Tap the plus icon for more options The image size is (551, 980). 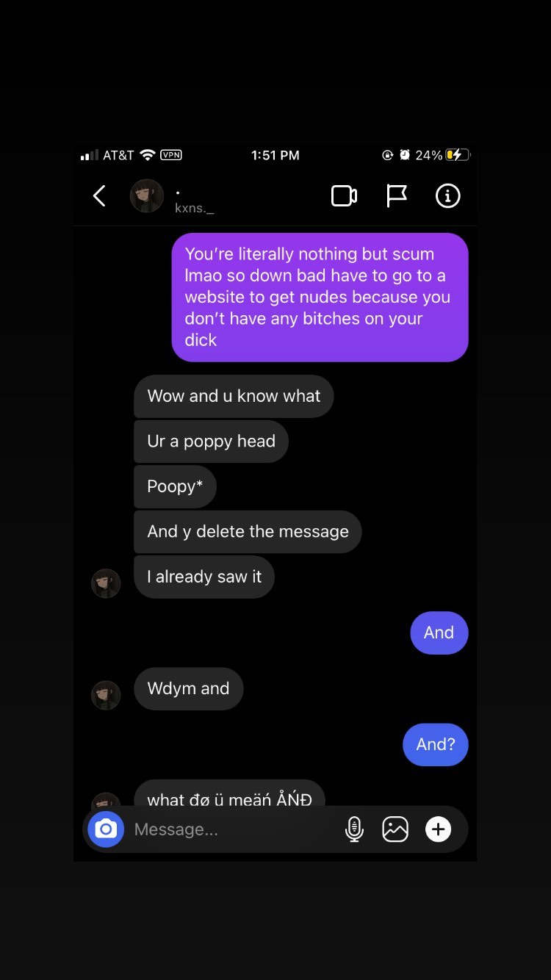click(439, 829)
